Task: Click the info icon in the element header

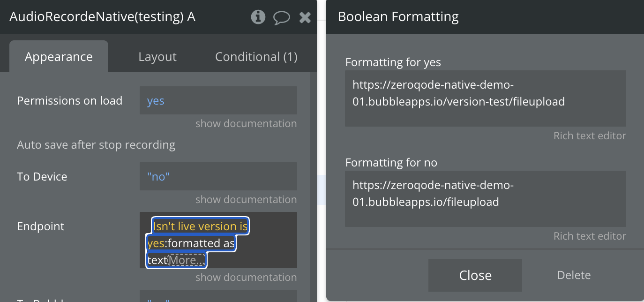Action: (x=258, y=17)
